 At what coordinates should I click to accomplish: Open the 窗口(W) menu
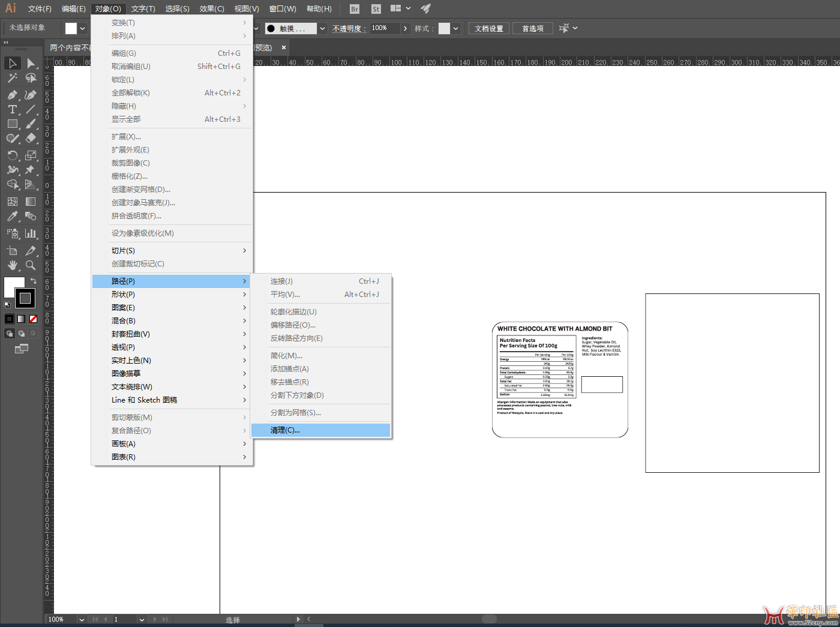[283, 9]
